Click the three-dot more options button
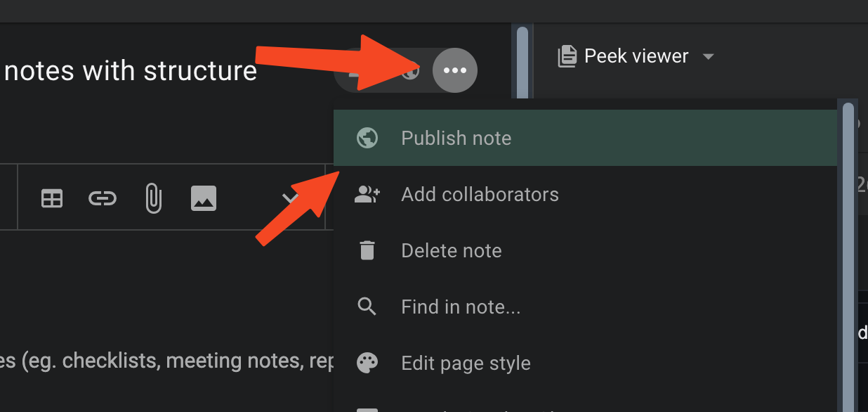The image size is (868, 412). coord(455,70)
